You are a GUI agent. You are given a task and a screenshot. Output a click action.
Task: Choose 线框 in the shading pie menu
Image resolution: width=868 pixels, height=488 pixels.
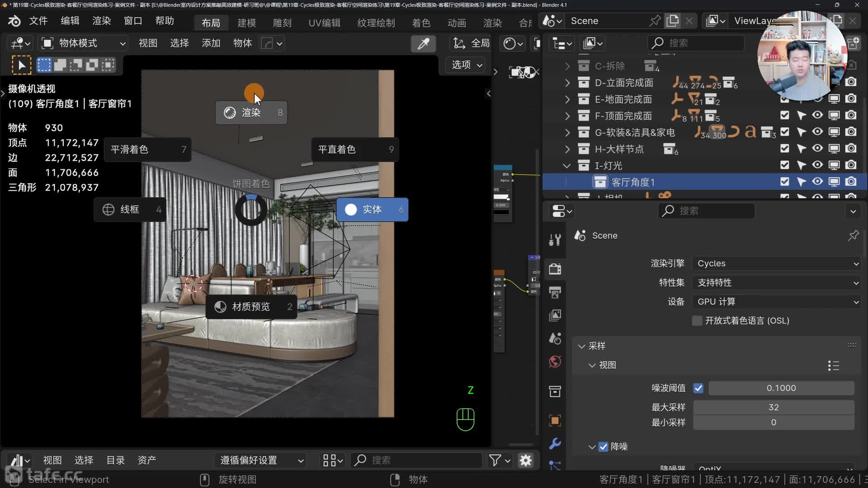(129, 210)
